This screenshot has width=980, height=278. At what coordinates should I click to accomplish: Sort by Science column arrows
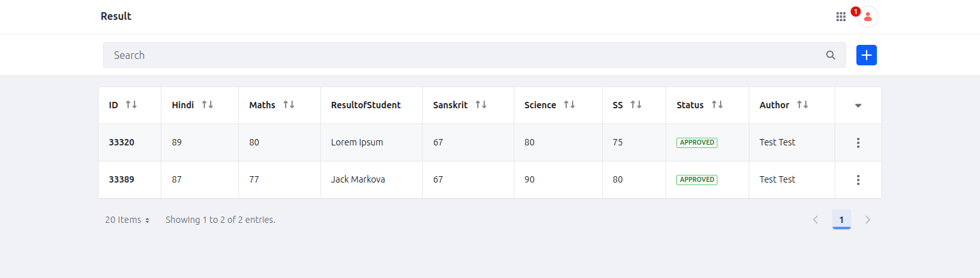click(569, 105)
